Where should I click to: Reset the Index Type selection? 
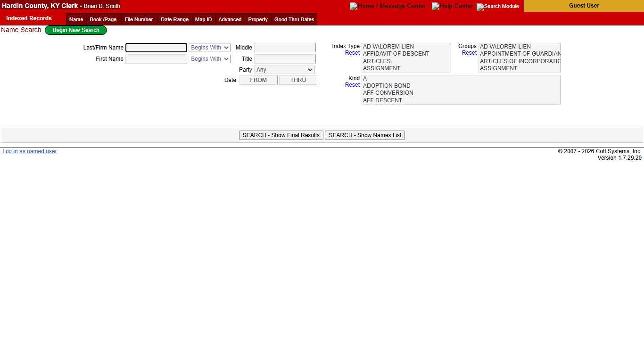click(352, 53)
